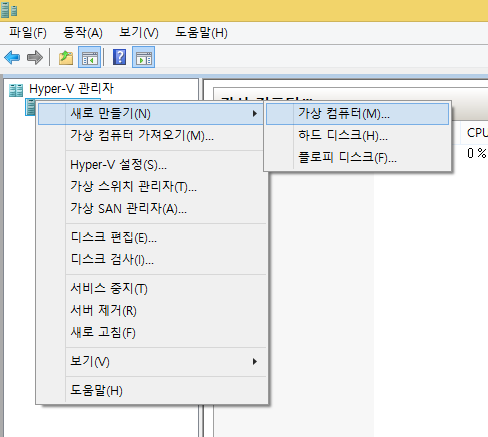The image size is (488, 437).
Task: Open 가상 SAN 관리자(A)...
Action: [151, 209]
